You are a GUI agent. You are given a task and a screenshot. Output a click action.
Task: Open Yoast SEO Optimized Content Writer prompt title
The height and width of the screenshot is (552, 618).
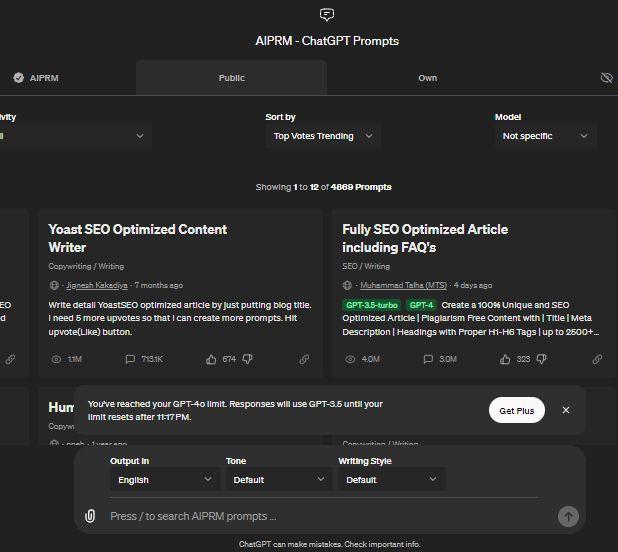(138, 238)
